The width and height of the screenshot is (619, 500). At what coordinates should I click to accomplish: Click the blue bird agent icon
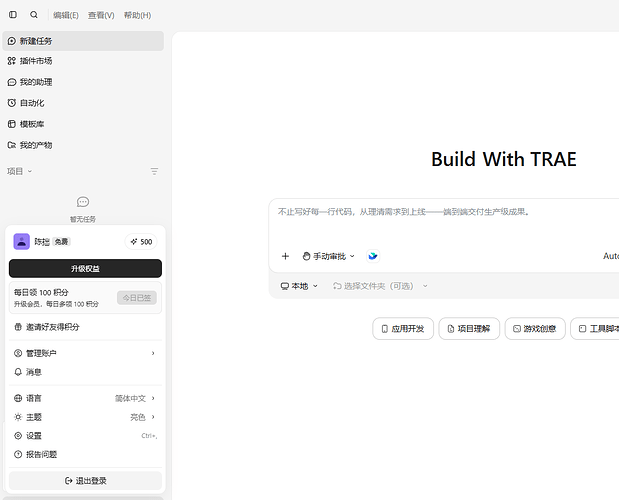click(x=373, y=256)
